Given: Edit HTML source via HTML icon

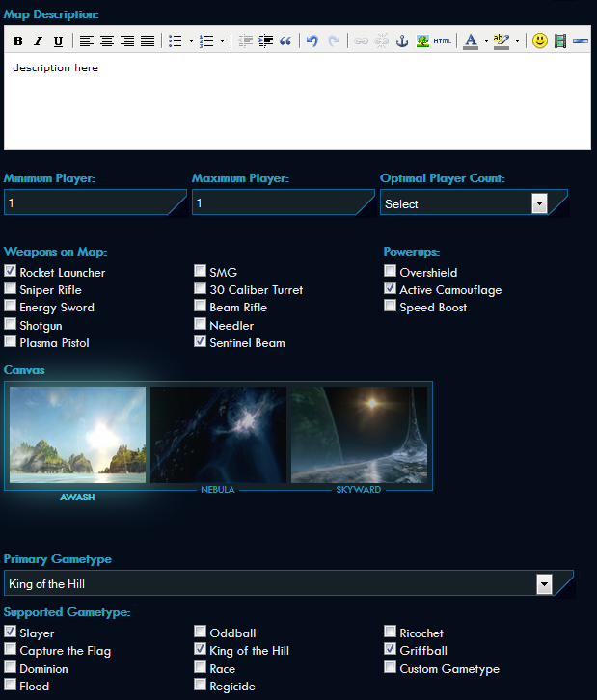Looking at the screenshot, I should pos(442,40).
